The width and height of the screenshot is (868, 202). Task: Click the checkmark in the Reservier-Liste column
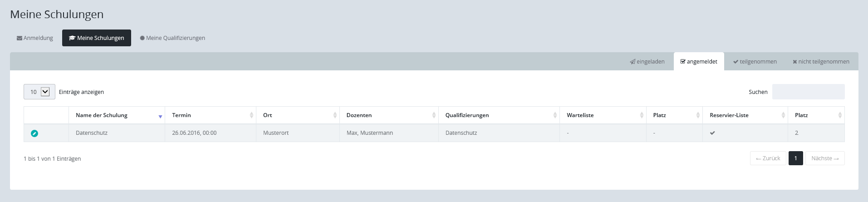tap(712, 133)
